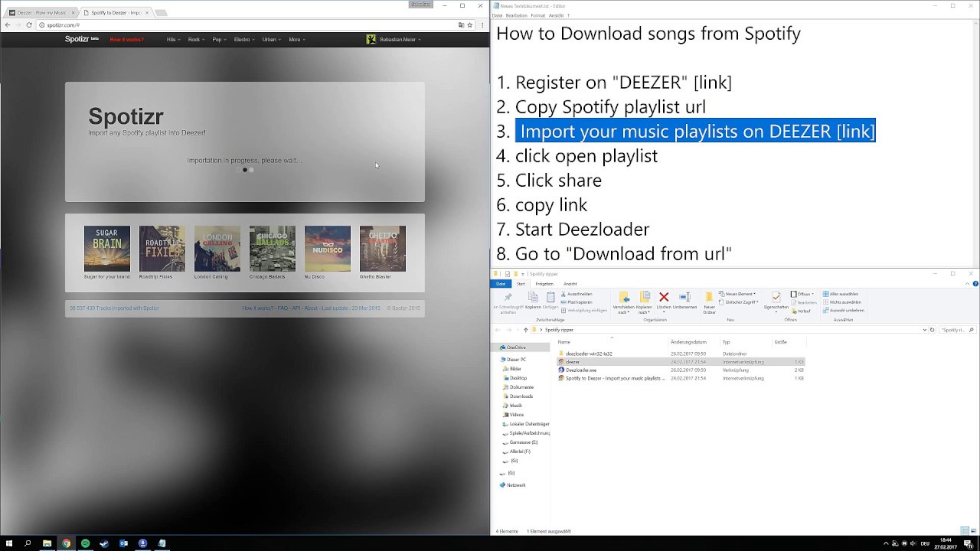Switch to the Ansicht ribbon tab in Explorer

(x=570, y=284)
